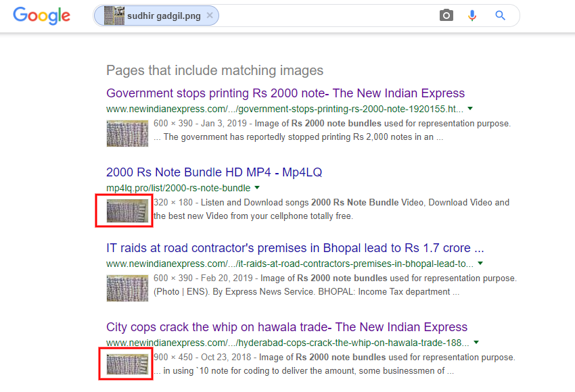Open search by image camera icon

point(446,16)
